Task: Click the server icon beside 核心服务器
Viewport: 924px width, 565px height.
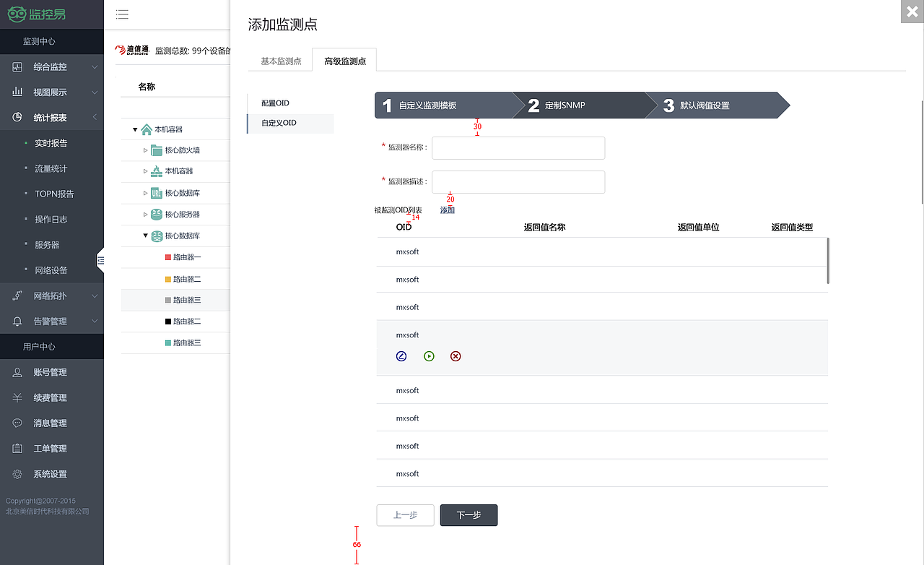Action: [157, 215]
